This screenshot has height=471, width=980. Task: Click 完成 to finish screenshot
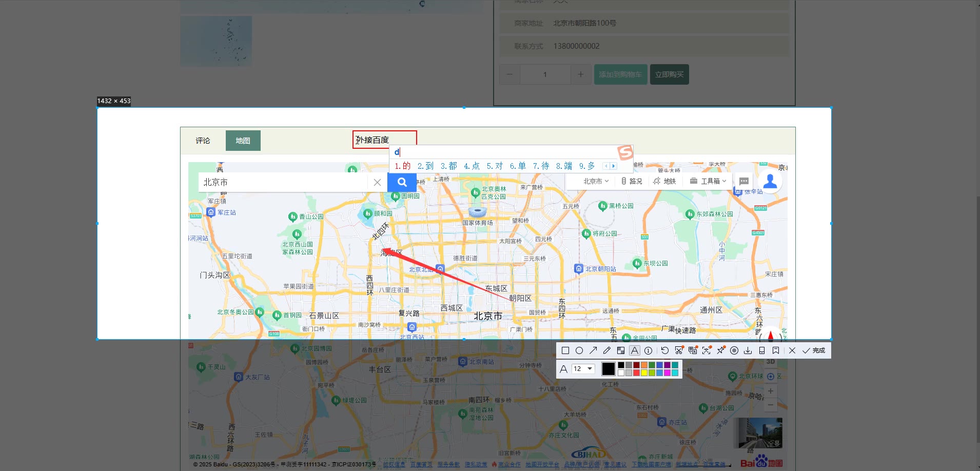pos(814,350)
